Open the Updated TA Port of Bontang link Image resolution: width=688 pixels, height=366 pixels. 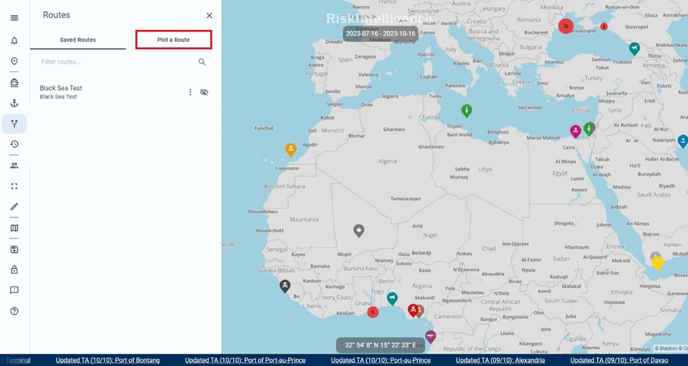(x=108, y=360)
